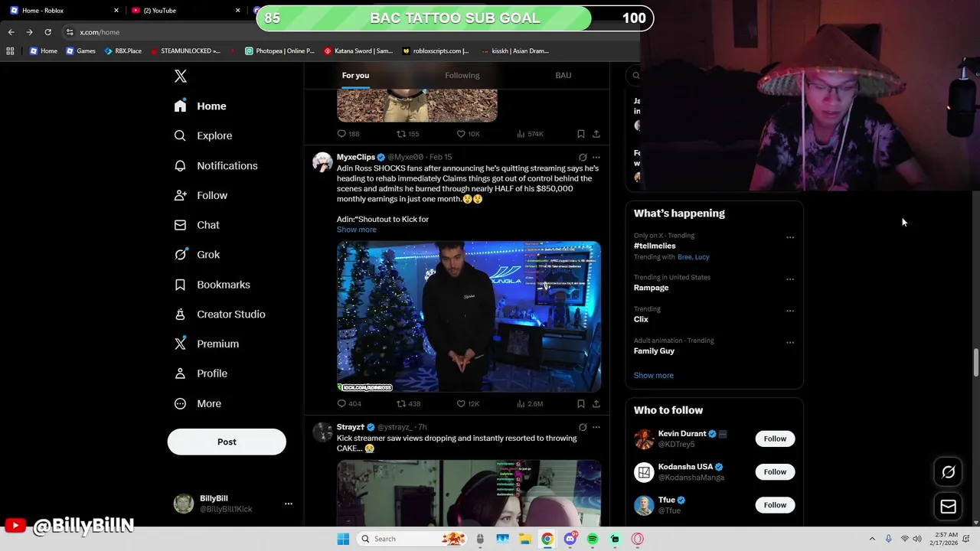Go back in the browser
Image resolution: width=980 pixels, height=551 pixels.
pos(11,32)
